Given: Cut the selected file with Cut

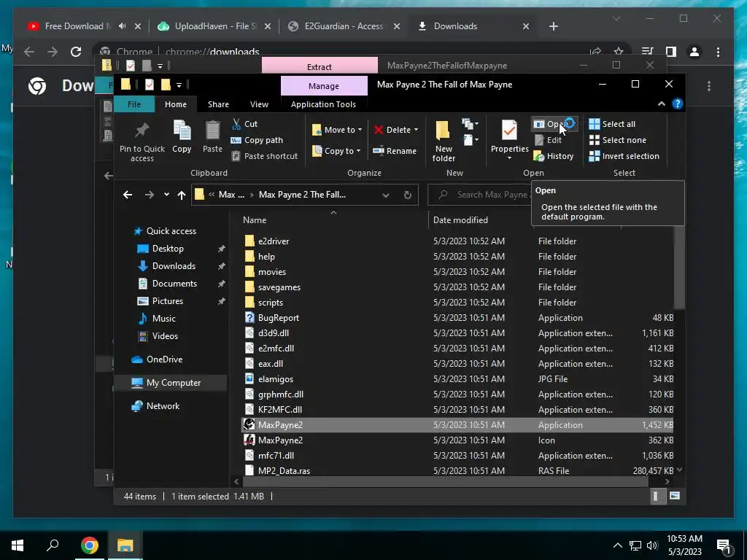Looking at the screenshot, I should (245, 124).
